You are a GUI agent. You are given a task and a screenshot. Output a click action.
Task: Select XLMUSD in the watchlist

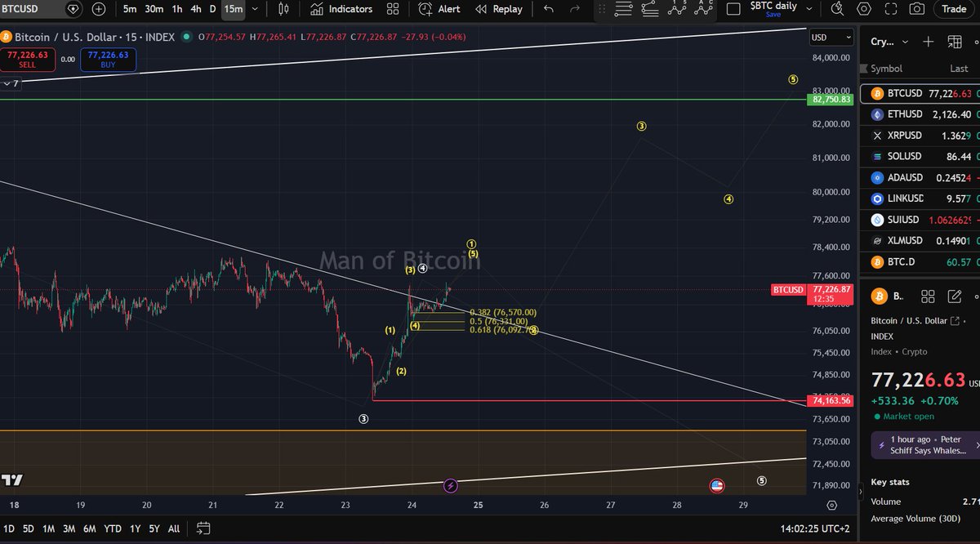pyautogui.click(x=920, y=241)
